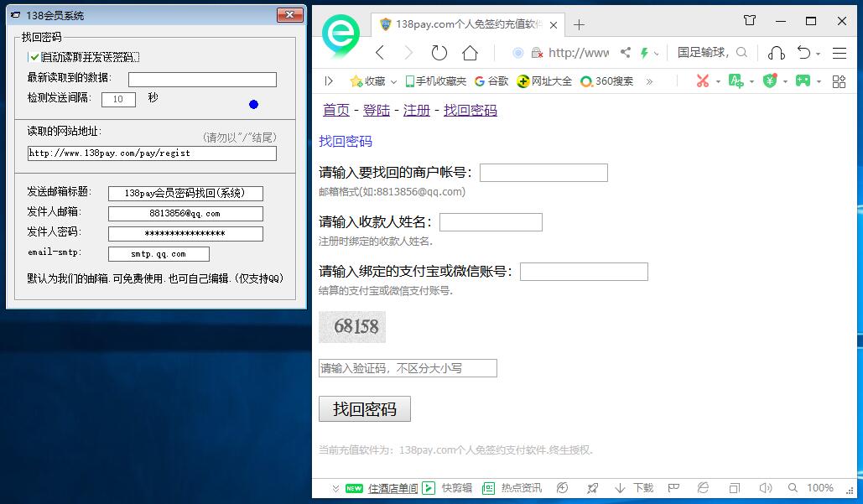The width and height of the screenshot is (863, 504).
Task: Click the 发送邮箱标题 field
Action: [x=185, y=194]
